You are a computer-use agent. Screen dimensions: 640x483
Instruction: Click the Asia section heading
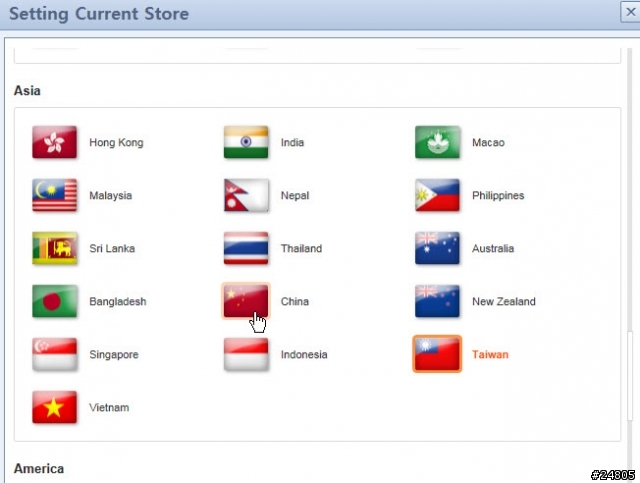(27, 91)
